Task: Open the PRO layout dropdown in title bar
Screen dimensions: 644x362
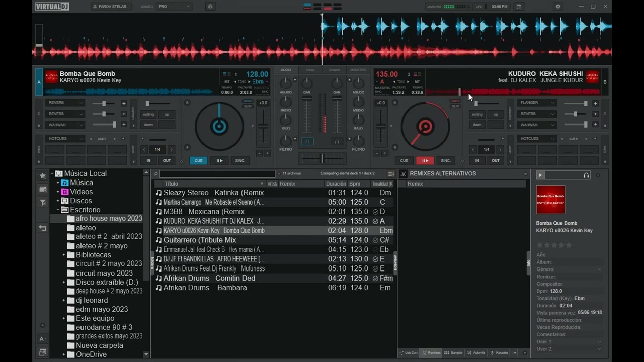Action: click(174, 7)
